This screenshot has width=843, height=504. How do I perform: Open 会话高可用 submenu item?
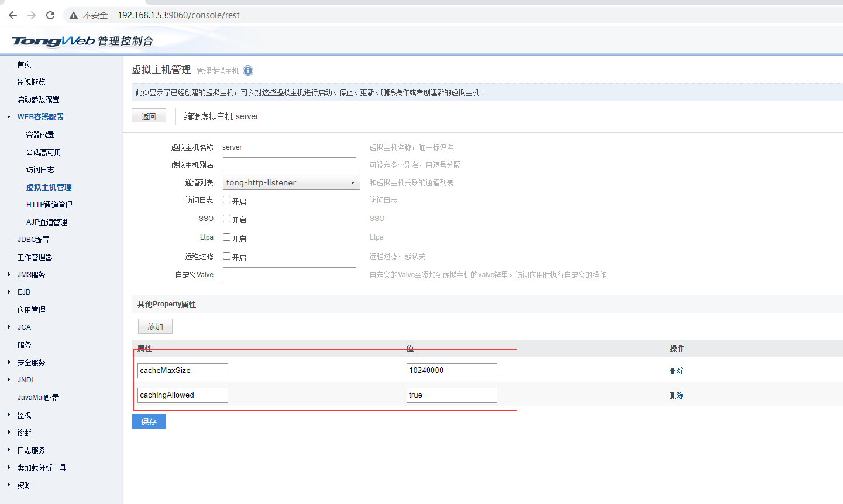[x=43, y=152]
